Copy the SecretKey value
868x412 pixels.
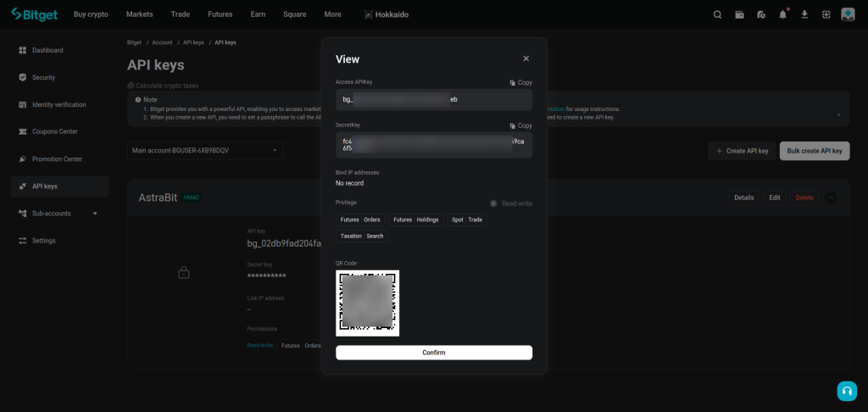(x=520, y=125)
